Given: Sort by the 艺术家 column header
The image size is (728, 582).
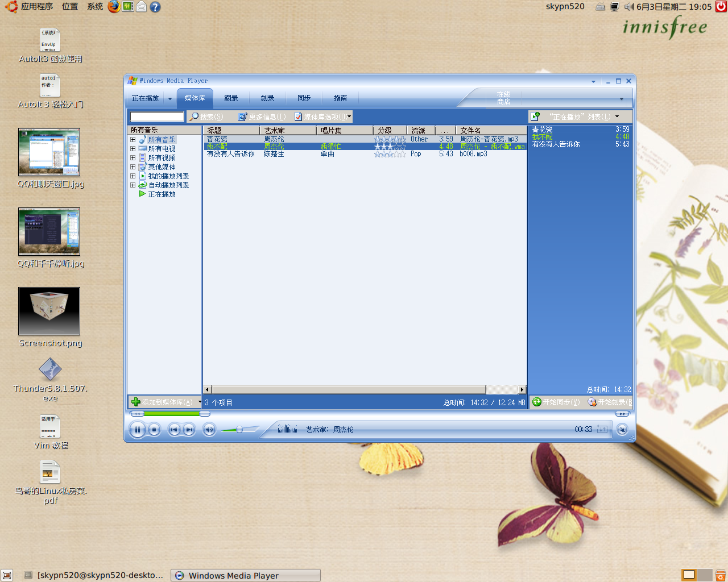Looking at the screenshot, I should pyautogui.click(x=288, y=130).
